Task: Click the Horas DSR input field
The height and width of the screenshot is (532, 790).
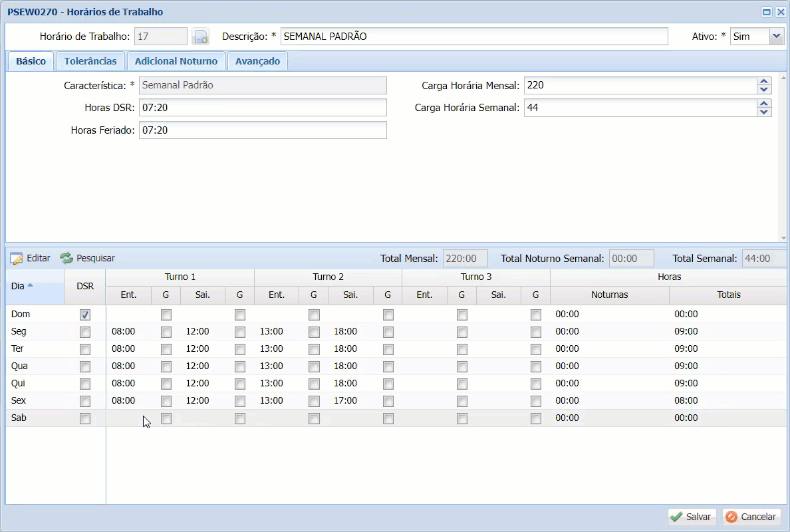Action: tap(263, 108)
